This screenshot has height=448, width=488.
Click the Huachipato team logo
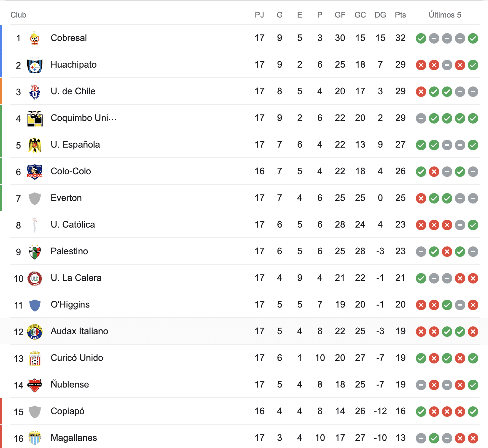35,65
